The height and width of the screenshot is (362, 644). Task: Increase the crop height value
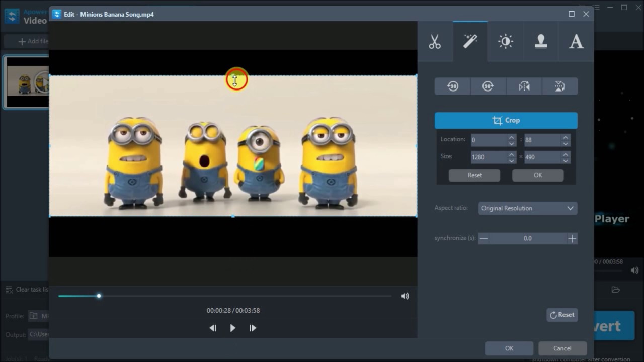click(566, 154)
